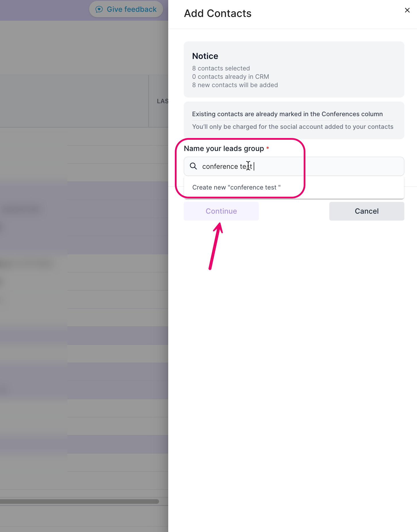Click the Cancel button
This screenshot has width=417, height=532.
(367, 211)
